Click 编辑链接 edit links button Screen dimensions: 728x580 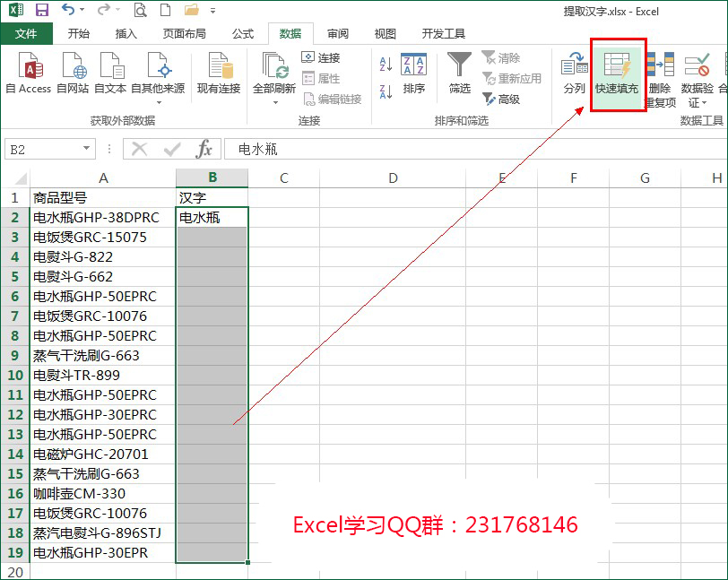pos(333,99)
